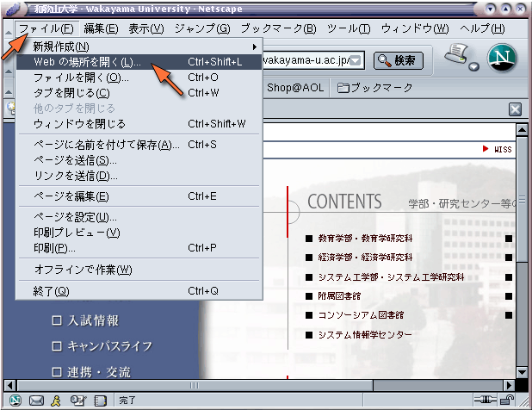Screen dimensions: 532x410
Task: Open the 表示(V) menu
Action: [145, 28]
